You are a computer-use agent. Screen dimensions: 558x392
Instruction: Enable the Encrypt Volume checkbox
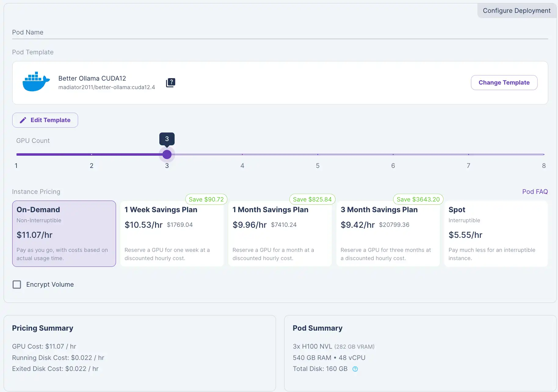(x=17, y=285)
